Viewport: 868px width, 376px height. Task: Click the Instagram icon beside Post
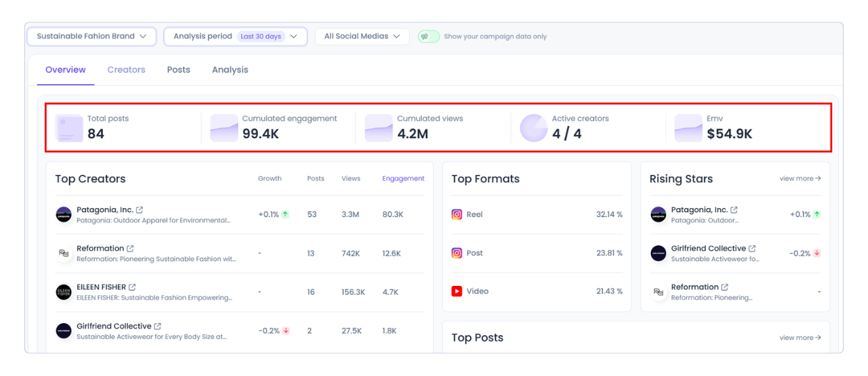457,253
